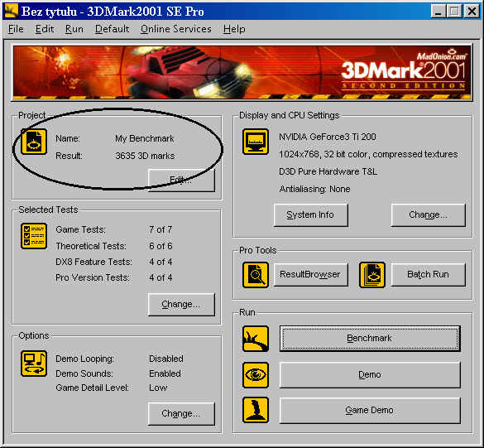
Task: Click the Options demo looping icon
Action: point(34,364)
